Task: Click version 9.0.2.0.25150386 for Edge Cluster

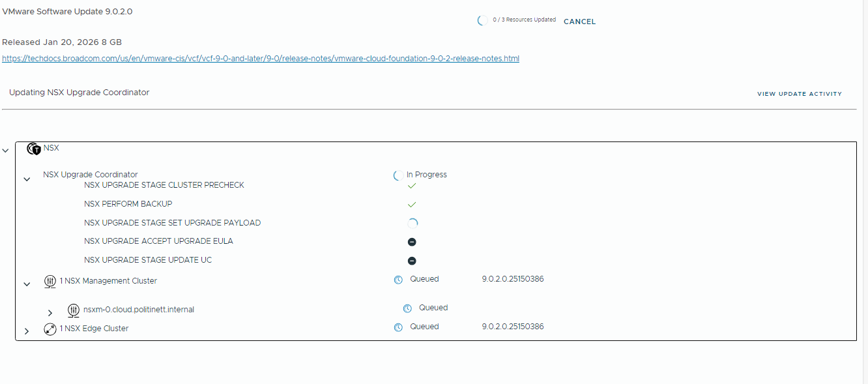Action: (x=513, y=327)
